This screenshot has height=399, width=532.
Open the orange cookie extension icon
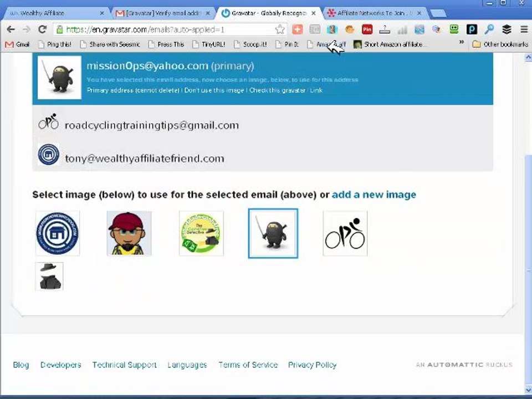(350, 29)
